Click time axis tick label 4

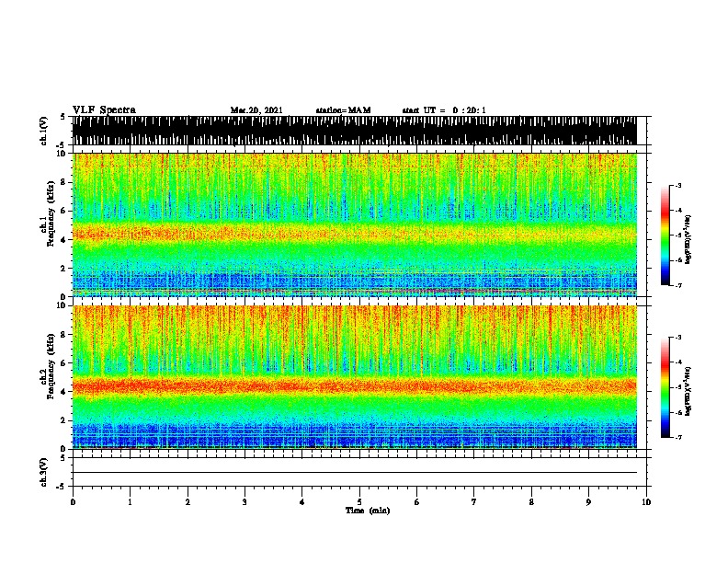[302, 502]
